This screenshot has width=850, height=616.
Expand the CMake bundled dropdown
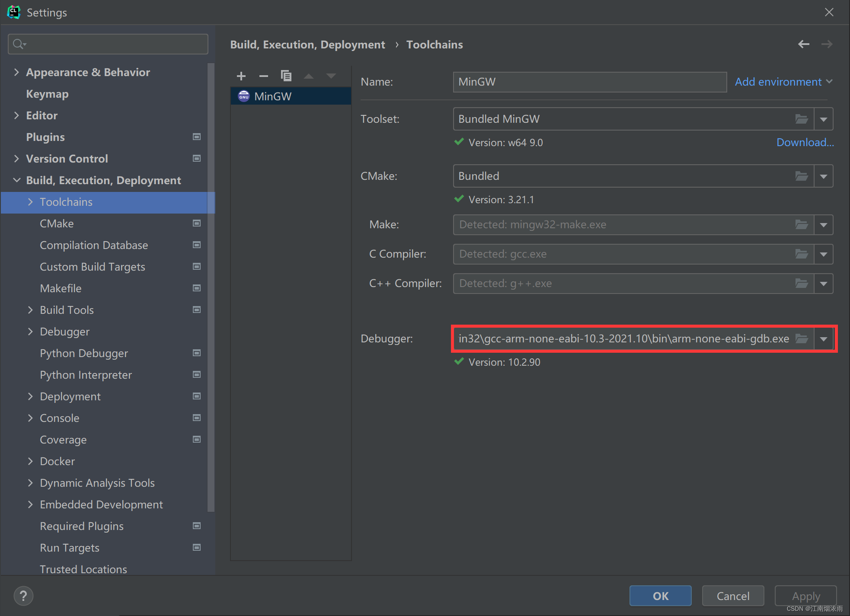pos(824,176)
